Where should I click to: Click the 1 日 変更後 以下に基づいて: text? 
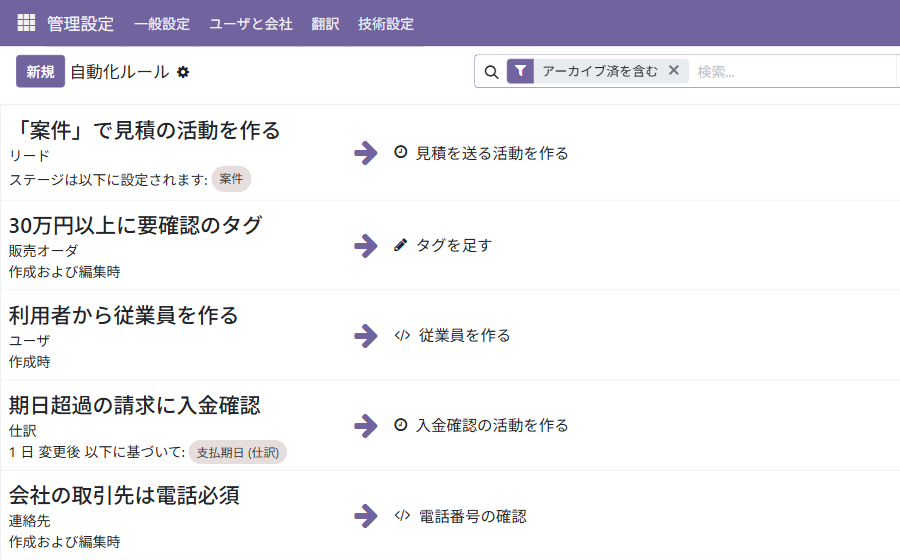(x=97, y=452)
